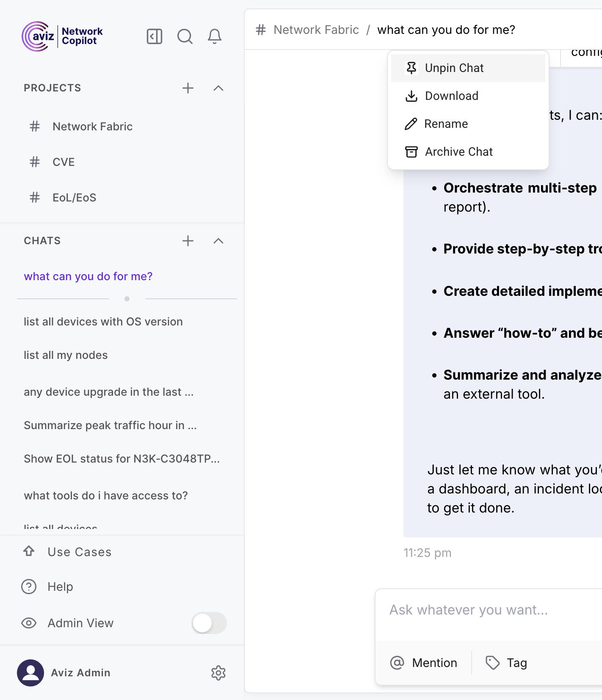The image size is (602, 700).
Task: Start a new chat with plus icon
Action: (188, 241)
